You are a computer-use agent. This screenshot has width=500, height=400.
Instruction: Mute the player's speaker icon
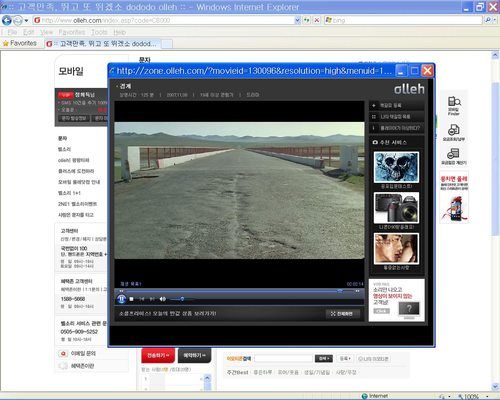162,299
